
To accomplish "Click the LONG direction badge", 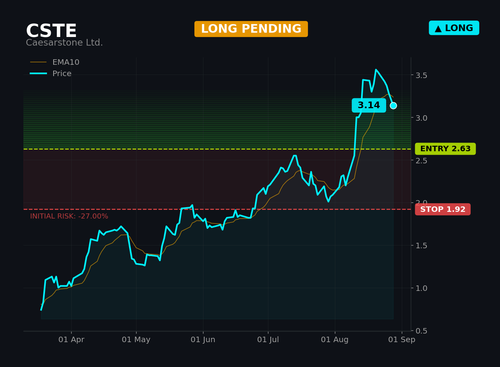I will [454, 28].
